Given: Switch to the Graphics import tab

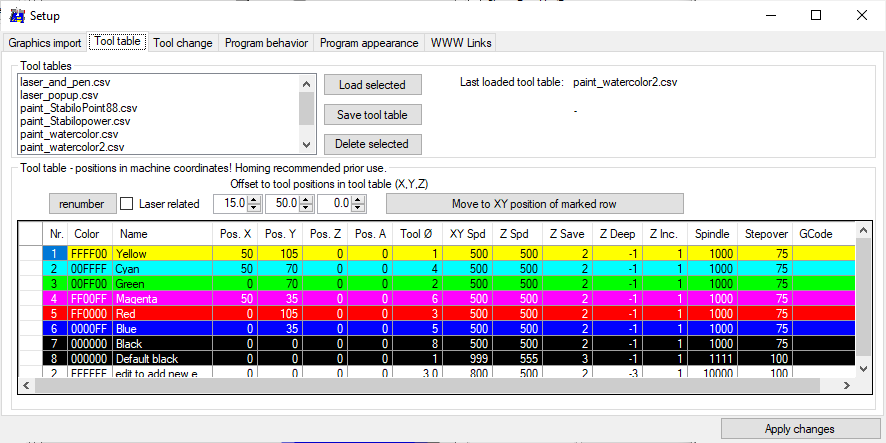Looking at the screenshot, I should click(45, 43).
